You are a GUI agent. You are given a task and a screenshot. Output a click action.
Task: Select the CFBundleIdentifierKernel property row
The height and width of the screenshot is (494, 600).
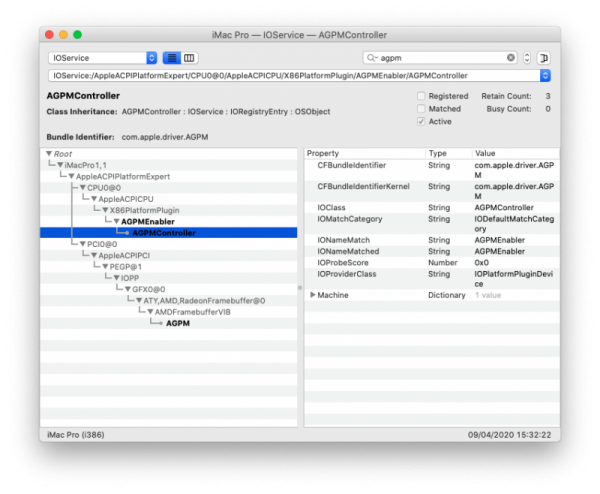432,191
